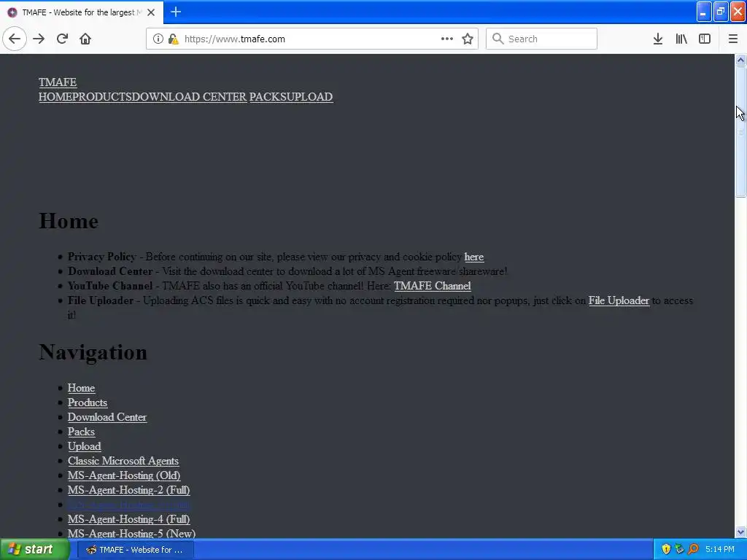Open the Downloads arrow in the toolbar
This screenshot has height=560, width=747.
[658, 39]
